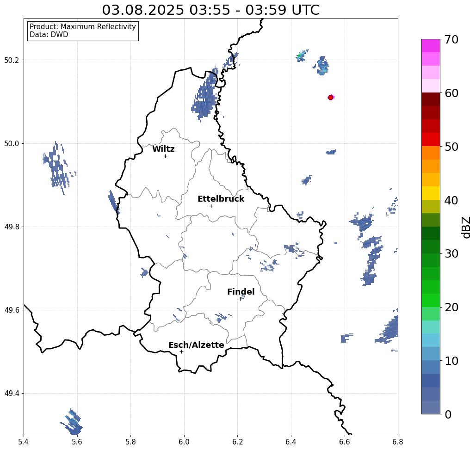Click the colorbar tick label 20

click(x=451, y=307)
